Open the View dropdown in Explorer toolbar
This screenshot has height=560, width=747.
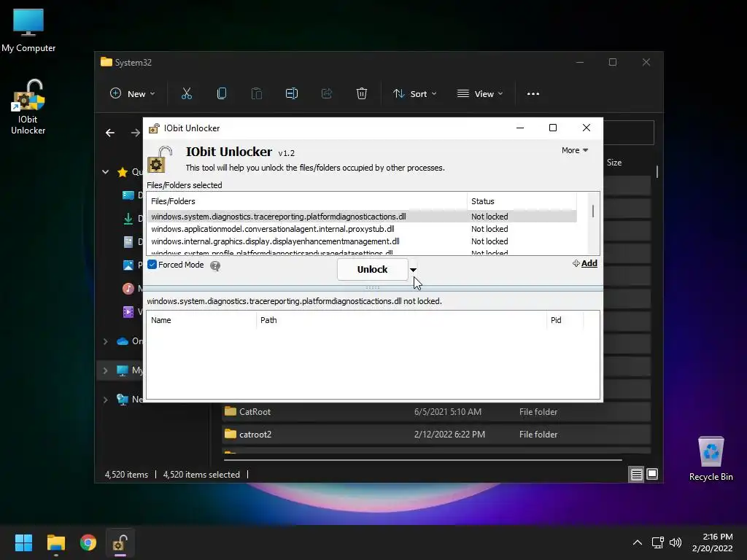(480, 94)
